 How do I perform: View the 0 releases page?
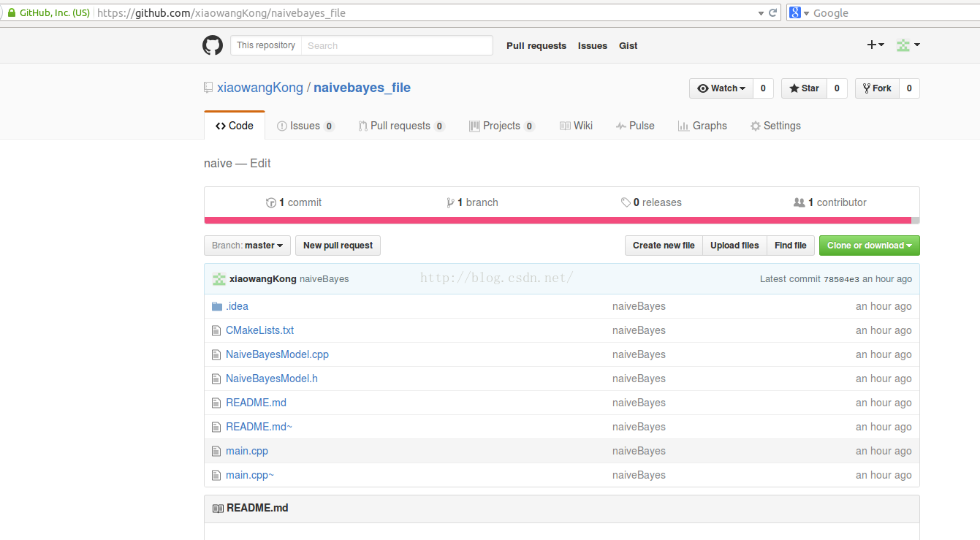click(651, 202)
